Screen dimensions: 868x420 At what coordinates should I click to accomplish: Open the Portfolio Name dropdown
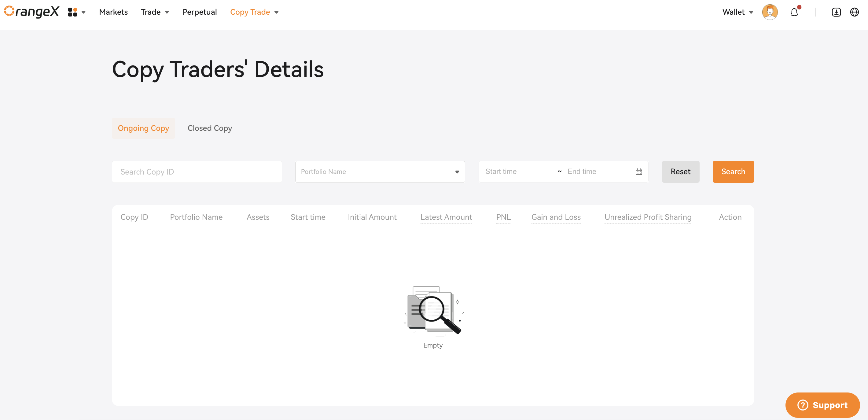(x=380, y=171)
